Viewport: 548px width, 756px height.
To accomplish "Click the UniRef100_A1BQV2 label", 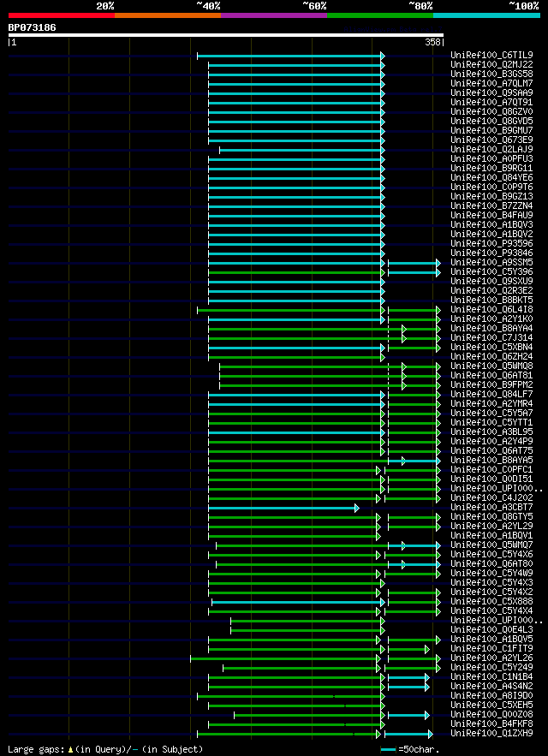I will click(491, 235).
